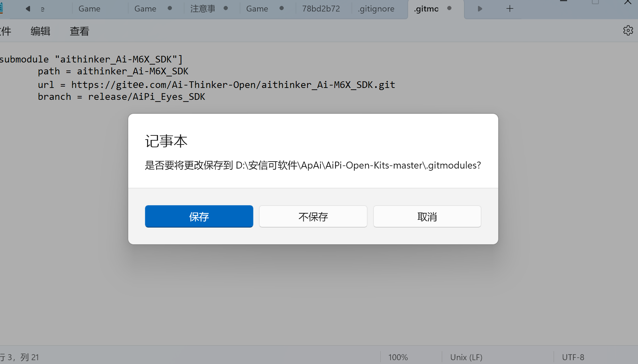Close the Notepad window

click(x=628, y=3)
